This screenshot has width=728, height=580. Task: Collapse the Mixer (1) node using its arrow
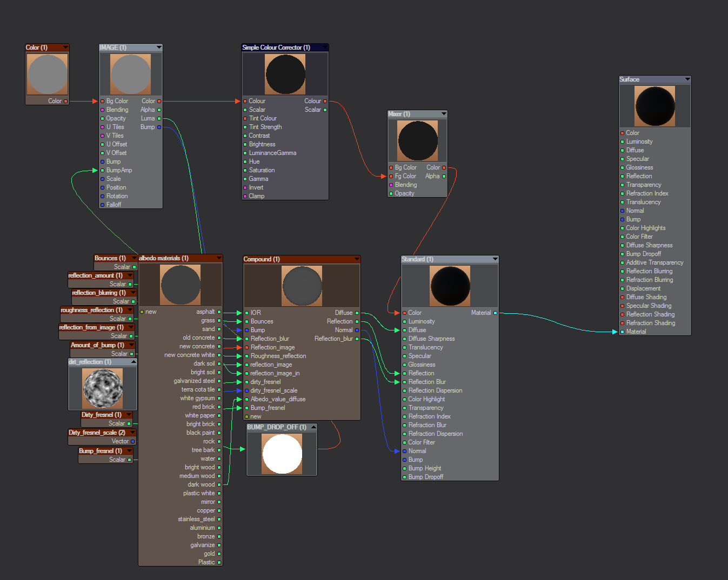pyautogui.click(x=443, y=114)
